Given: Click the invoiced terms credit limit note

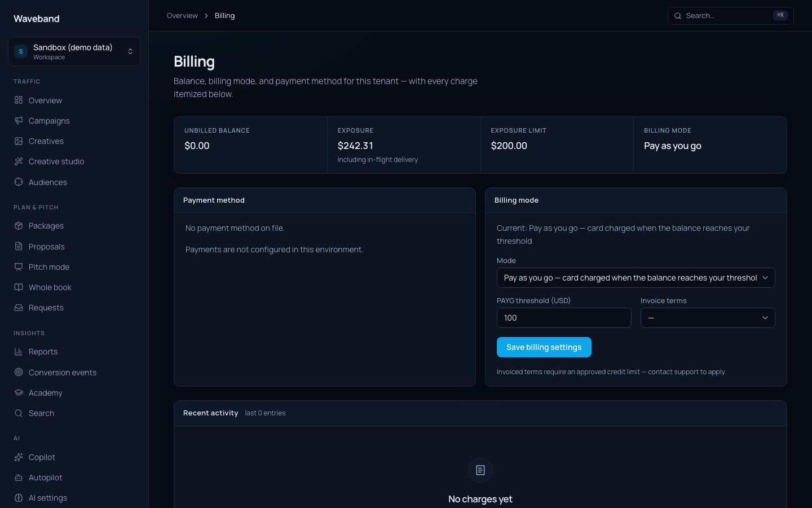Looking at the screenshot, I should [611, 372].
